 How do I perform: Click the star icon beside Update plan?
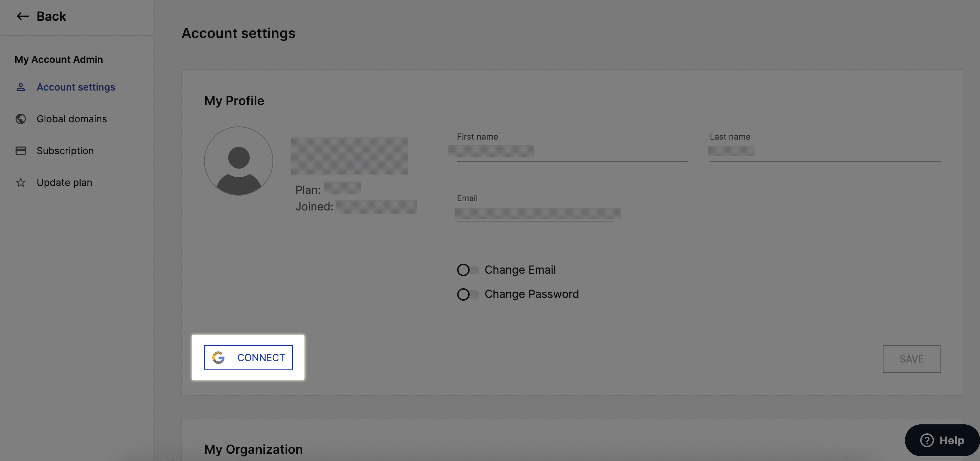[20, 182]
